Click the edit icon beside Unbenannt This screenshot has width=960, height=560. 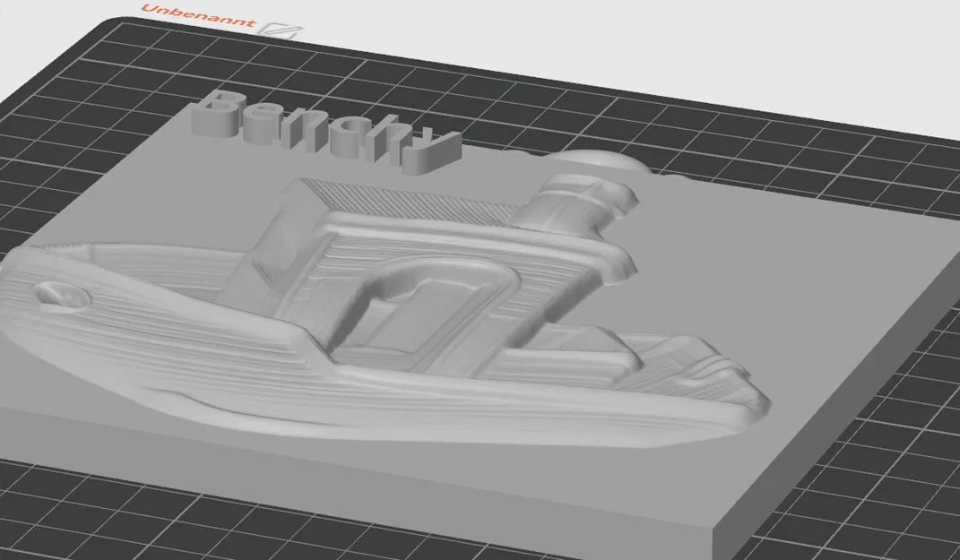(x=279, y=30)
